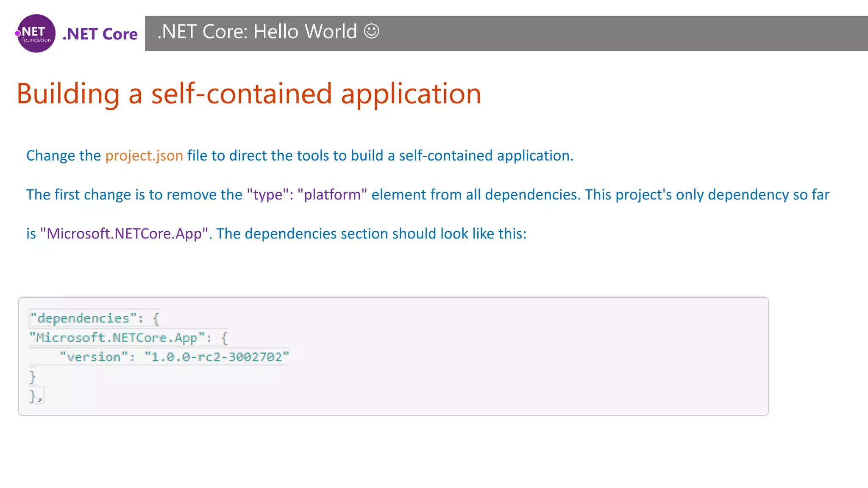This screenshot has height=488, width=868.
Task: Click 'The dependencies section should look like this' text
Action: pos(371,233)
